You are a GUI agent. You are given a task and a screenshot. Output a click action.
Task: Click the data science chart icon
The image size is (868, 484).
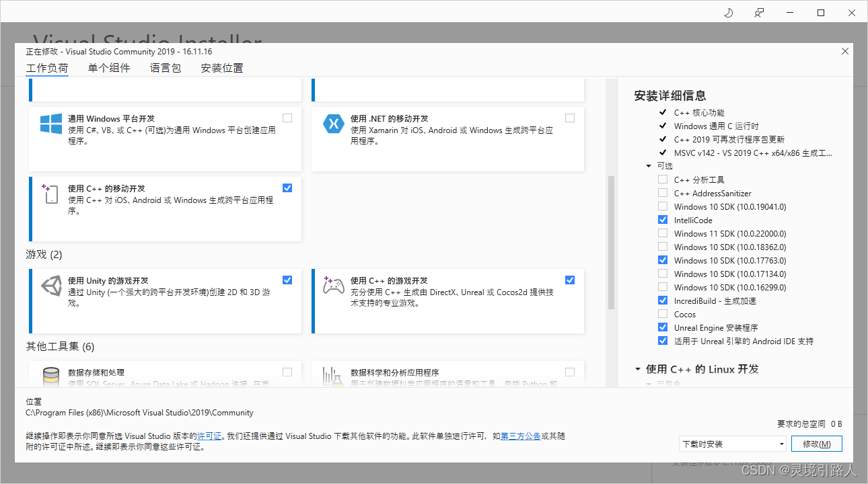[334, 376]
